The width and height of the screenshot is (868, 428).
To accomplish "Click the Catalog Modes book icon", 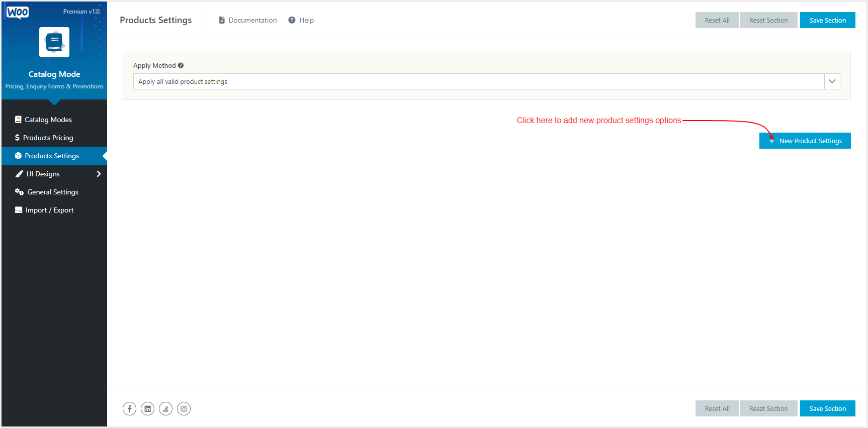I will click(18, 120).
